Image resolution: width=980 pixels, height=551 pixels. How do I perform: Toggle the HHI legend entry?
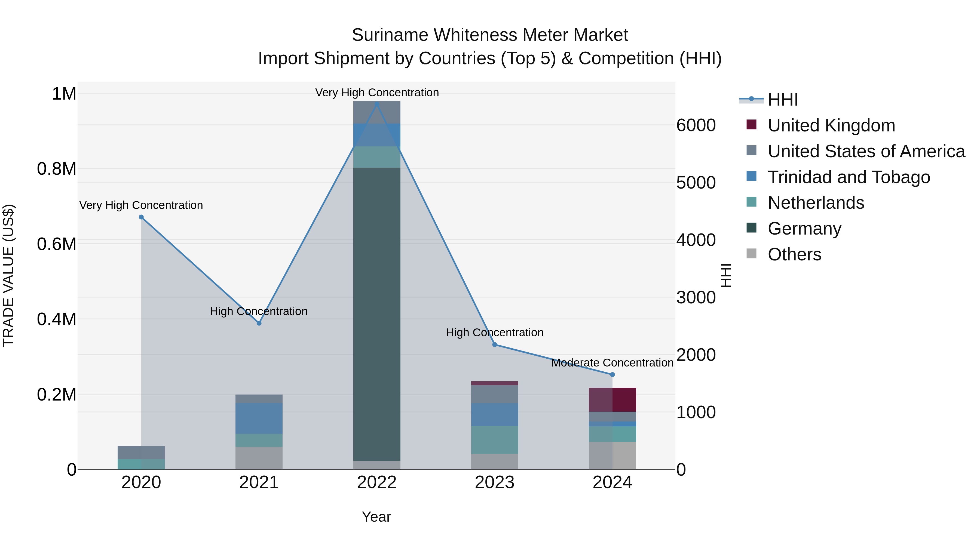[768, 100]
